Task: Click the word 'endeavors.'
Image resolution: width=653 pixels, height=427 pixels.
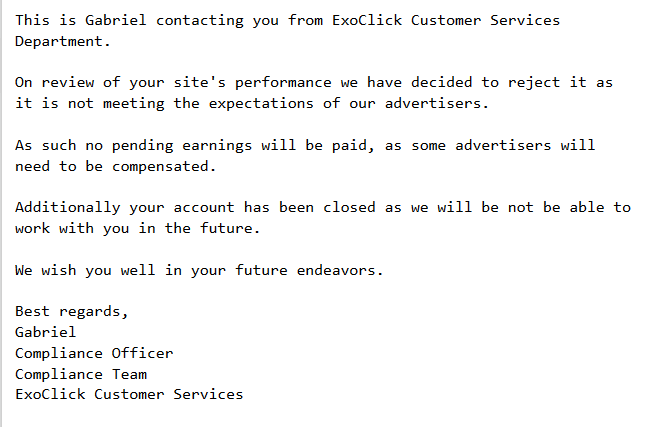Action: coord(340,270)
